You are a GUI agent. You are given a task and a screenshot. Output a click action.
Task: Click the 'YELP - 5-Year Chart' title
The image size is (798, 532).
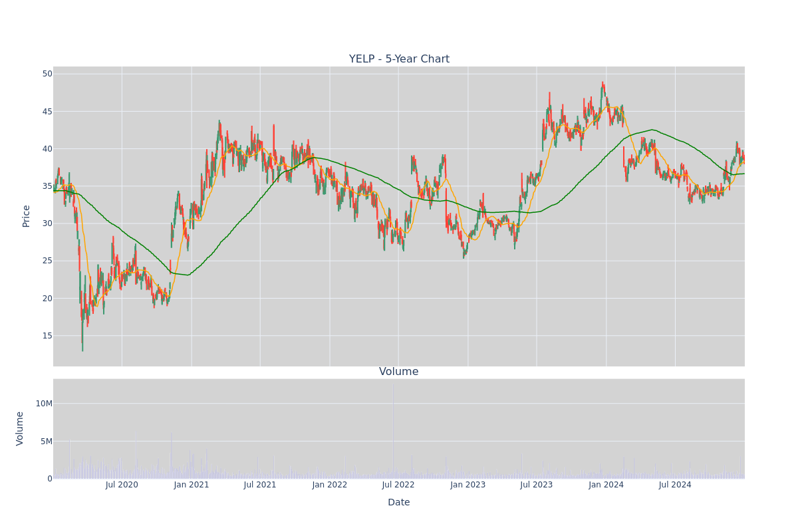point(399,59)
